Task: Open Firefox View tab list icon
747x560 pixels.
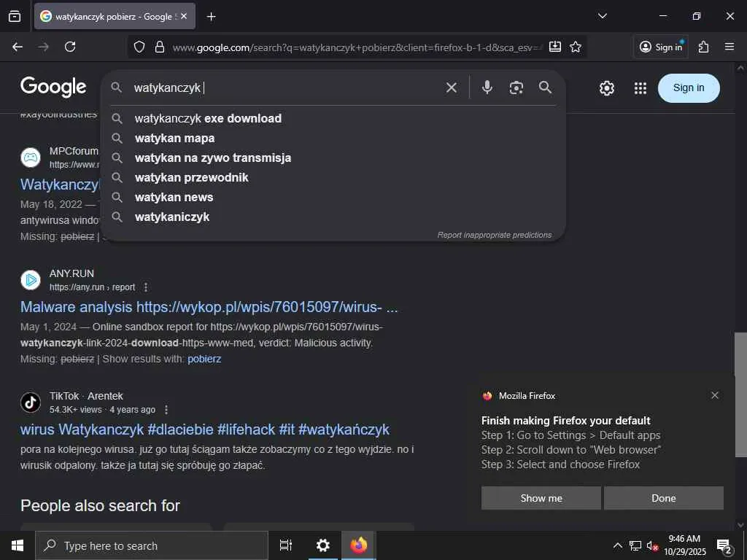Action: pos(15,16)
